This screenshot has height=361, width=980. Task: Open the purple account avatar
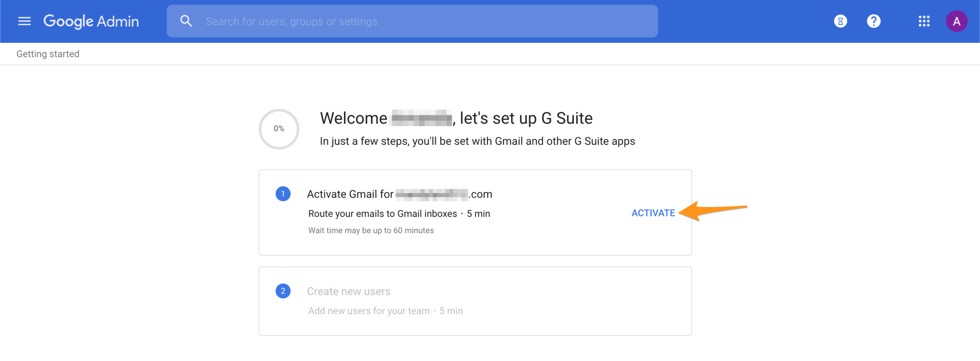pos(956,21)
